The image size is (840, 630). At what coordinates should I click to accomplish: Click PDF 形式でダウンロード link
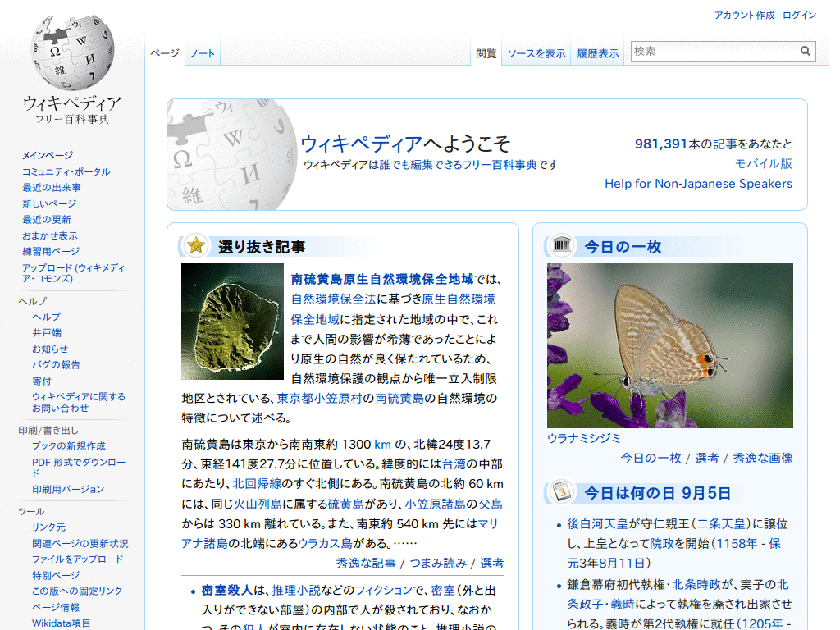[x=79, y=467]
